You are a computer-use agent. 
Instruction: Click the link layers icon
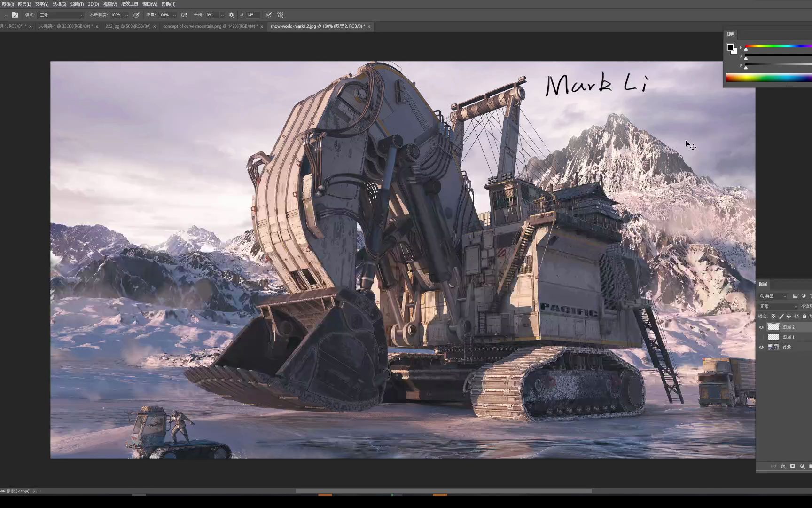[773, 466]
